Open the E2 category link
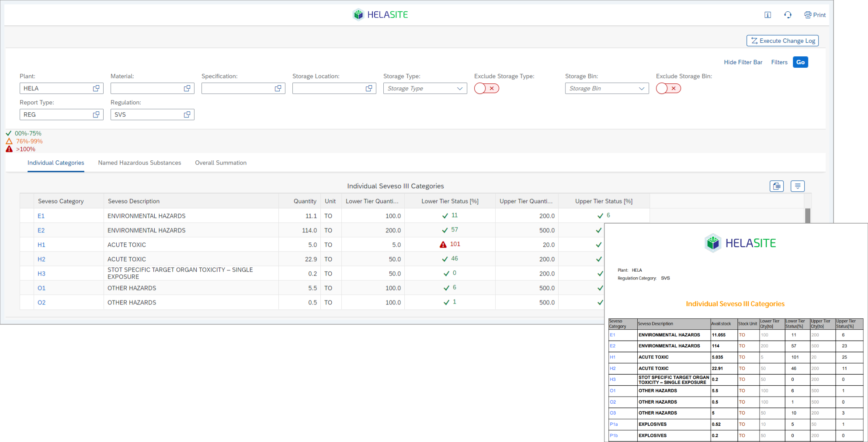Image resolution: width=868 pixels, height=442 pixels. tap(41, 230)
